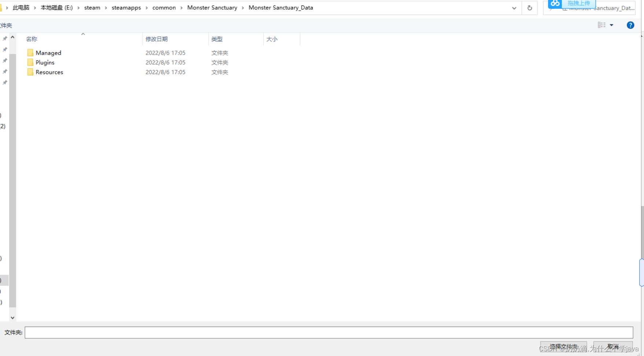The height and width of the screenshot is (356, 644).
Task: Expand chevron after Monster Sanctuary in path
Action: click(x=243, y=8)
